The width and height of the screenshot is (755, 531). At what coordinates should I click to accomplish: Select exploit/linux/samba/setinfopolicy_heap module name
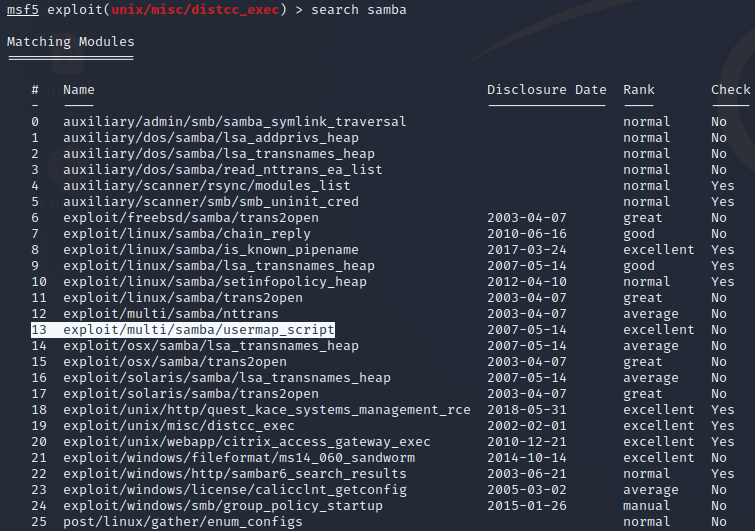215,282
